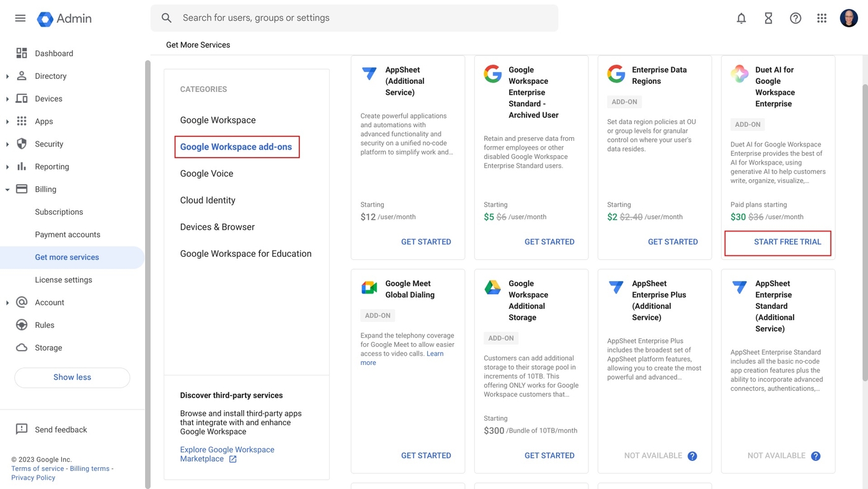Open the notifications bell
This screenshot has width=868, height=489.
pyautogui.click(x=741, y=18)
